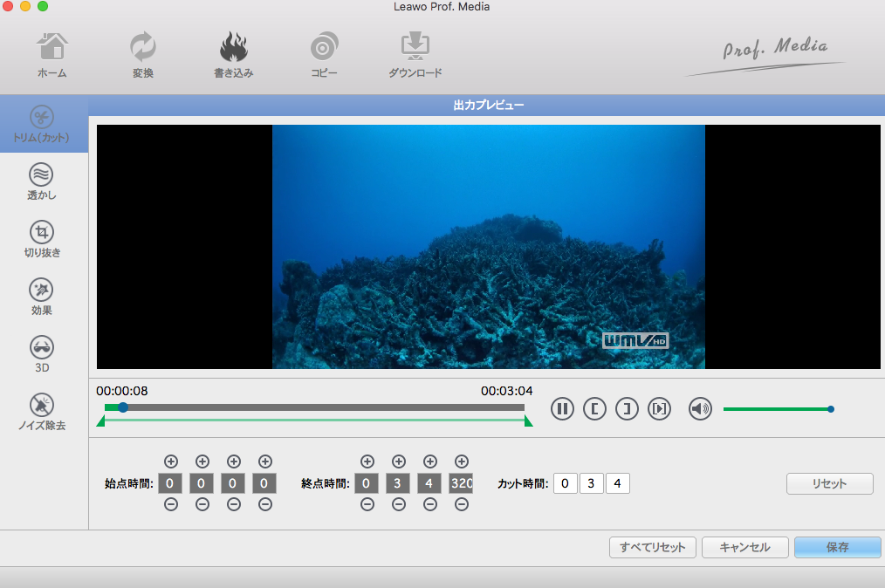Viewport: 885px width, 588px height.
Task: Increase 終点時間 seconds value
Action: [x=430, y=462]
